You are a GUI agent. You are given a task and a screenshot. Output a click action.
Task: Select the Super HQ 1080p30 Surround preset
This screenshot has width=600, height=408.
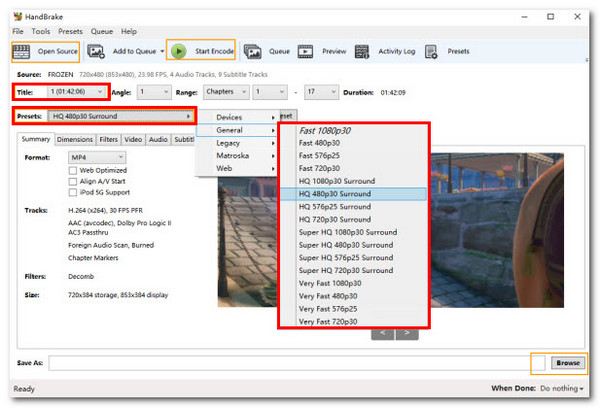pos(354,232)
